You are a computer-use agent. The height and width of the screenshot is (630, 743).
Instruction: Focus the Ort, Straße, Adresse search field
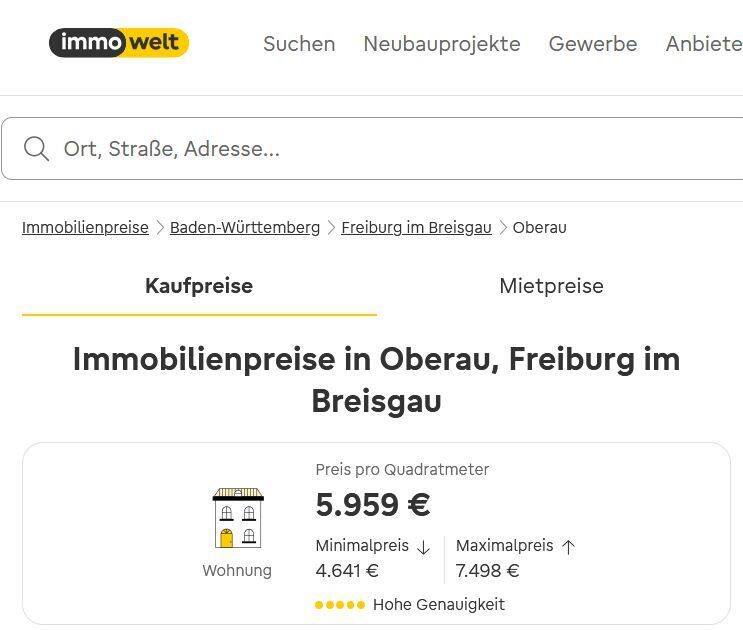click(x=372, y=149)
